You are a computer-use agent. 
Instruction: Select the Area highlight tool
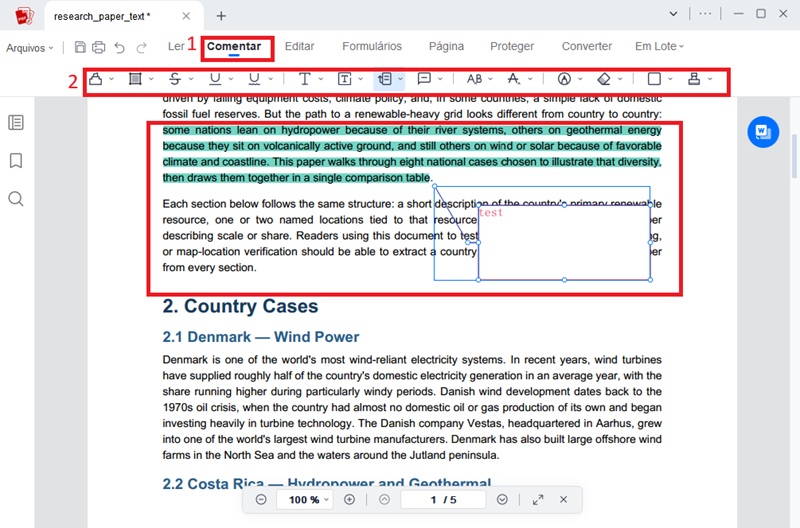tap(135, 79)
